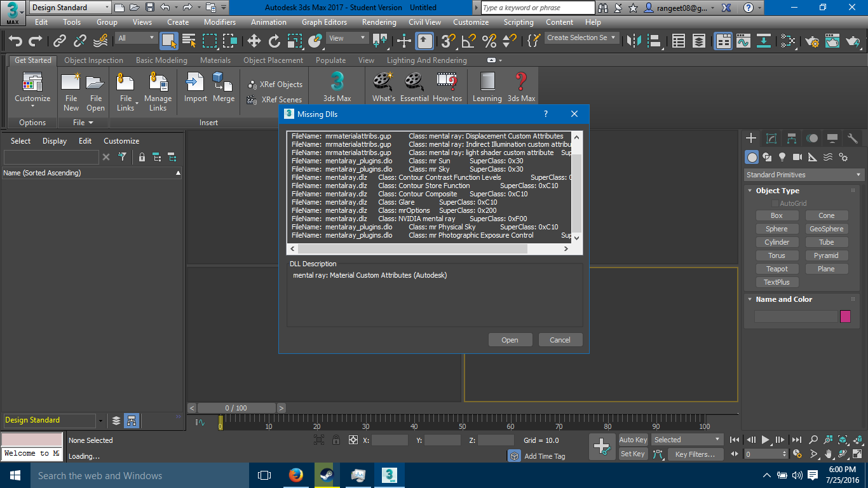
Task: Click the Key Filters button
Action: point(695,454)
